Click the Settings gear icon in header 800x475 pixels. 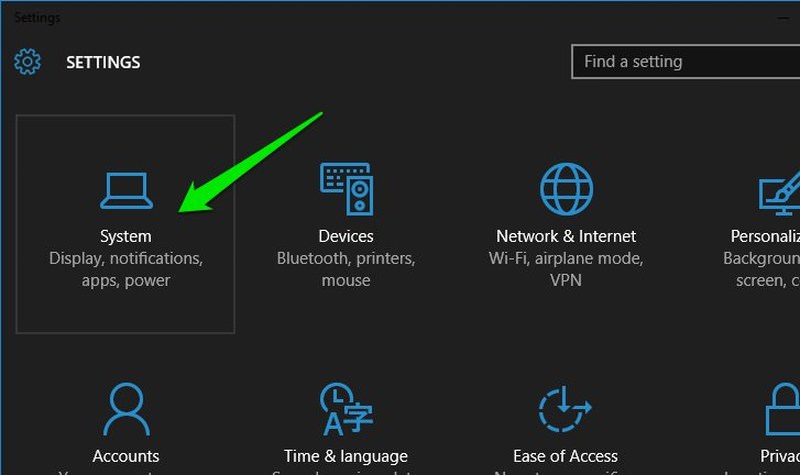[28, 62]
